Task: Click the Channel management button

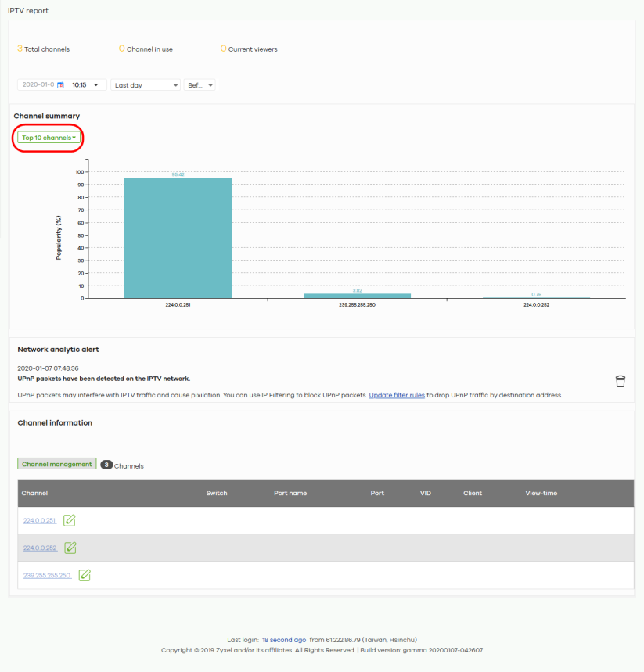Action: click(x=56, y=464)
